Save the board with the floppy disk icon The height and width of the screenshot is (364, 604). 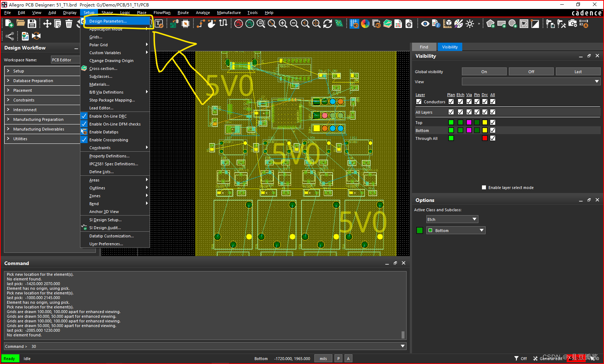[x=32, y=24]
